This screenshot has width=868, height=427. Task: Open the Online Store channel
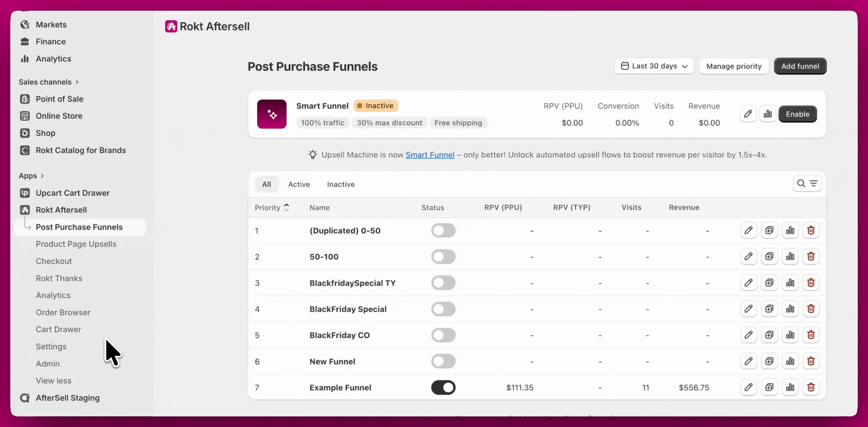click(59, 116)
